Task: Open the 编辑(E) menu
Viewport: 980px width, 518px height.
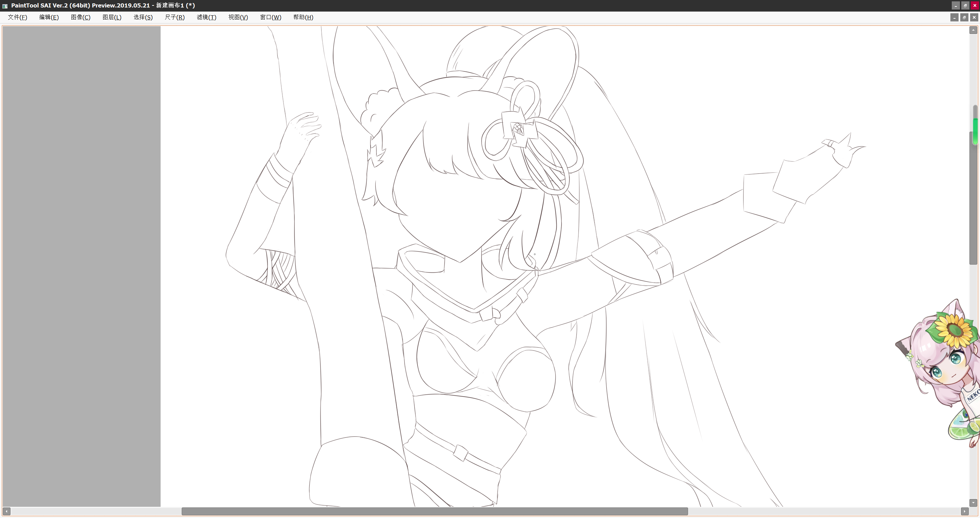Action: tap(49, 17)
